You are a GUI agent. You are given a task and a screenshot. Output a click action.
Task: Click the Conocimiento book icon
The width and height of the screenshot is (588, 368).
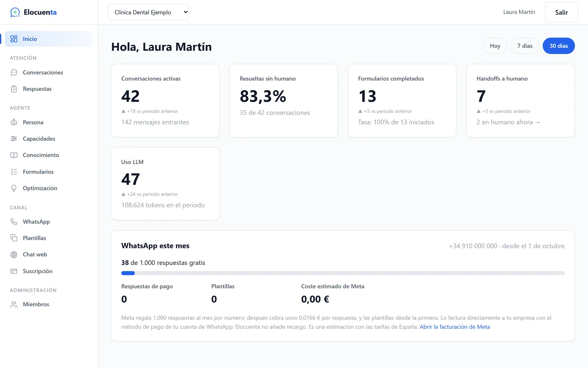point(14,155)
